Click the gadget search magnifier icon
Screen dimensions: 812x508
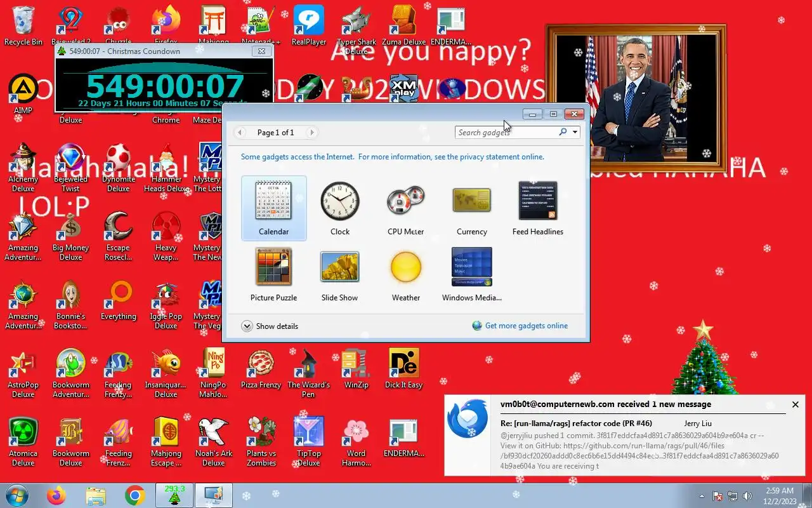tap(563, 132)
